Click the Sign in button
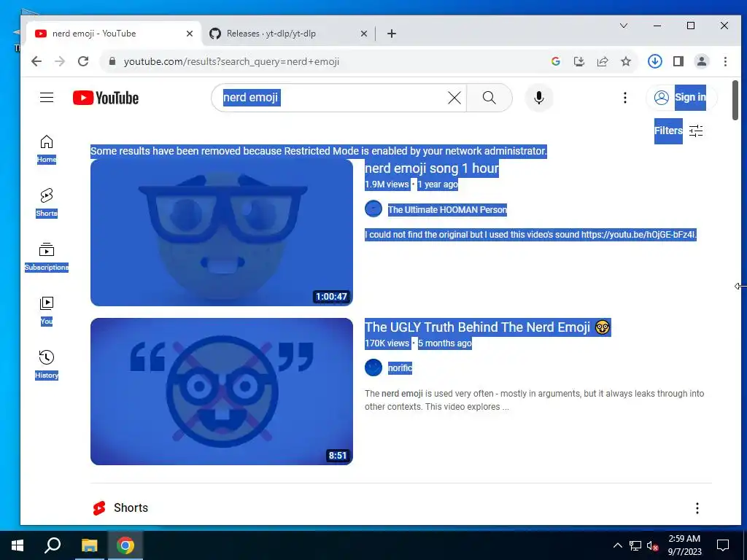747x560 pixels. coord(682,98)
